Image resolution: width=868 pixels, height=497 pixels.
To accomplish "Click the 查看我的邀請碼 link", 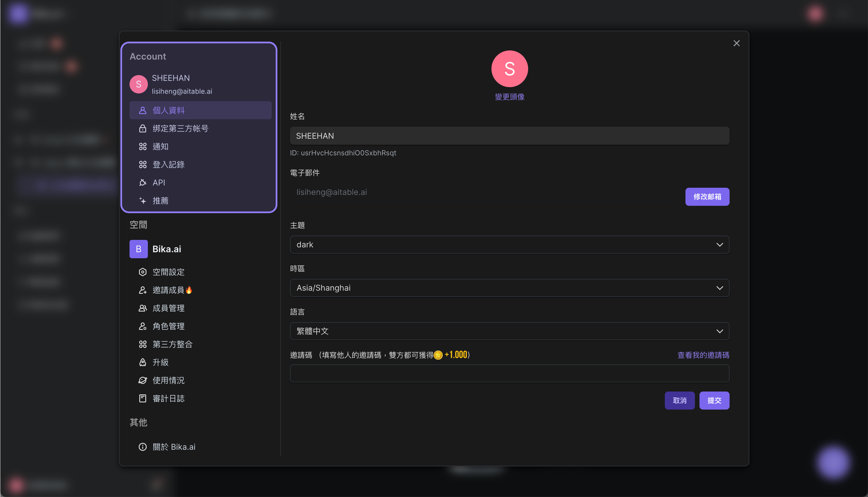I will click(x=703, y=355).
